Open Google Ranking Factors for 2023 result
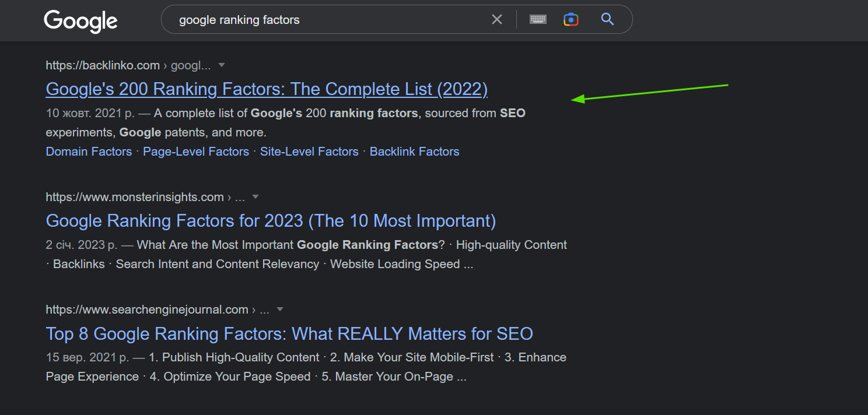This screenshot has width=868, height=415. (271, 221)
